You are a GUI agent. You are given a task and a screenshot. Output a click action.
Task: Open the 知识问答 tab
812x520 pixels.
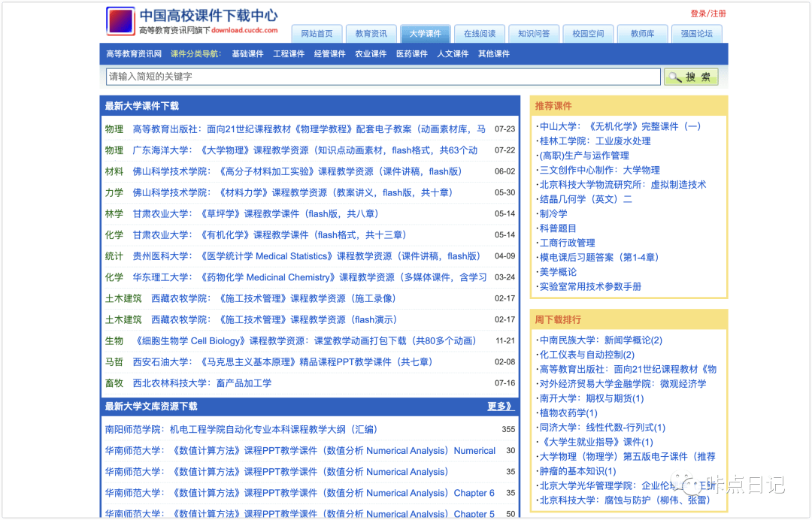(x=534, y=34)
